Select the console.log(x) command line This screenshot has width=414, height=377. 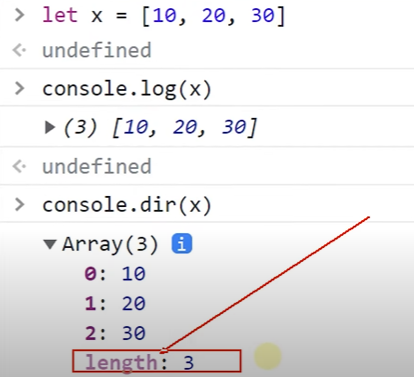coord(127,89)
